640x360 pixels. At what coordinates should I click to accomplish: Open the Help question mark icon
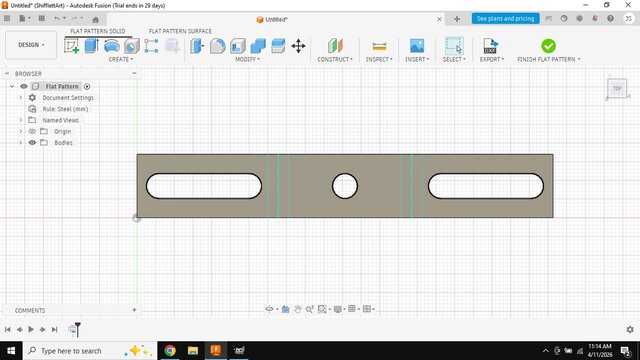(610, 18)
